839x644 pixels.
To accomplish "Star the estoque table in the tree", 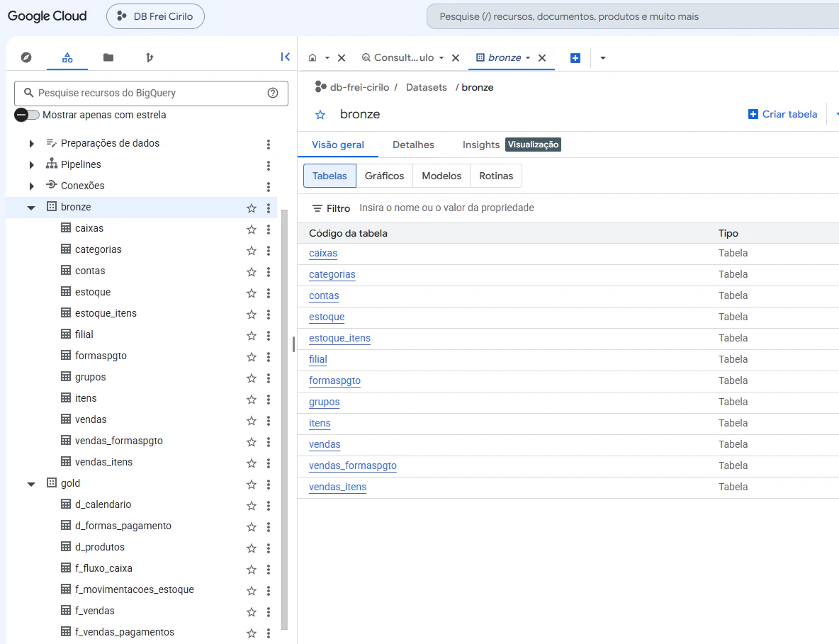I will coord(252,293).
